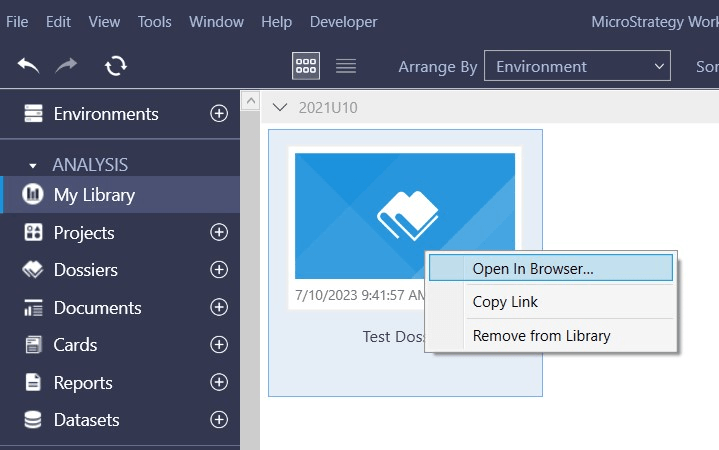The height and width of the screenshot is (450, 719).
Task: Choose Copy Link in context menu
Action: coord(505,302)
